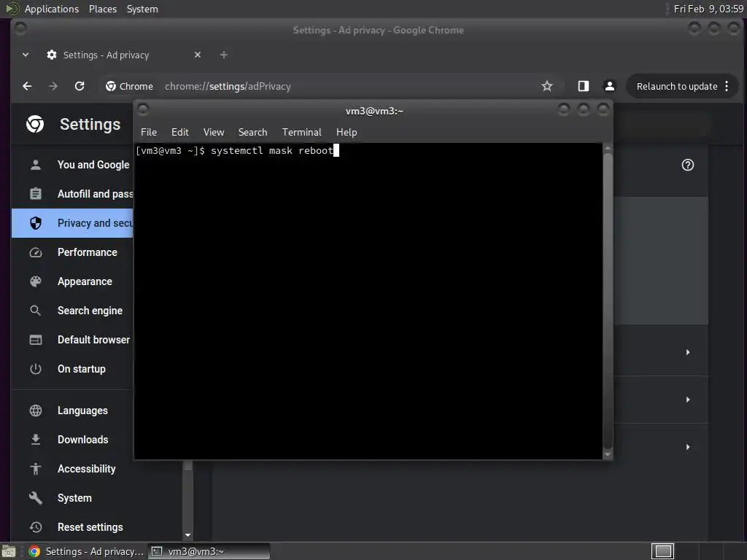Close the Settings - Ad privacy tab
Screen dimensions: 747x560
pos(198,55)
